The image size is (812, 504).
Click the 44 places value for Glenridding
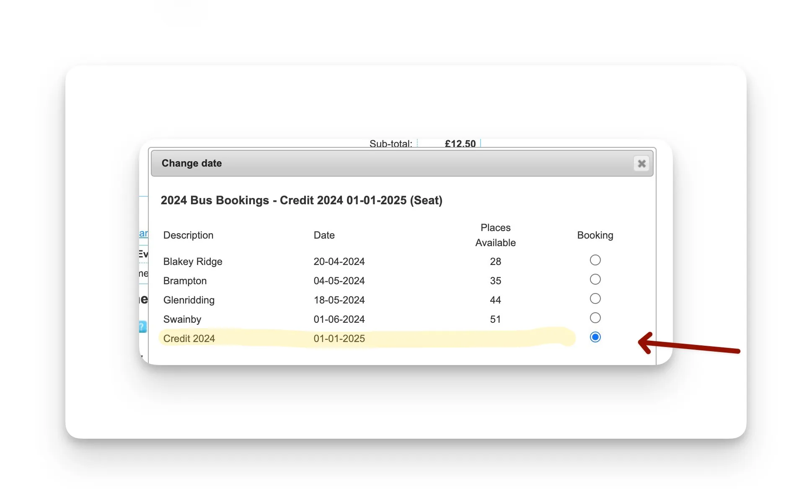click(495, 300)
